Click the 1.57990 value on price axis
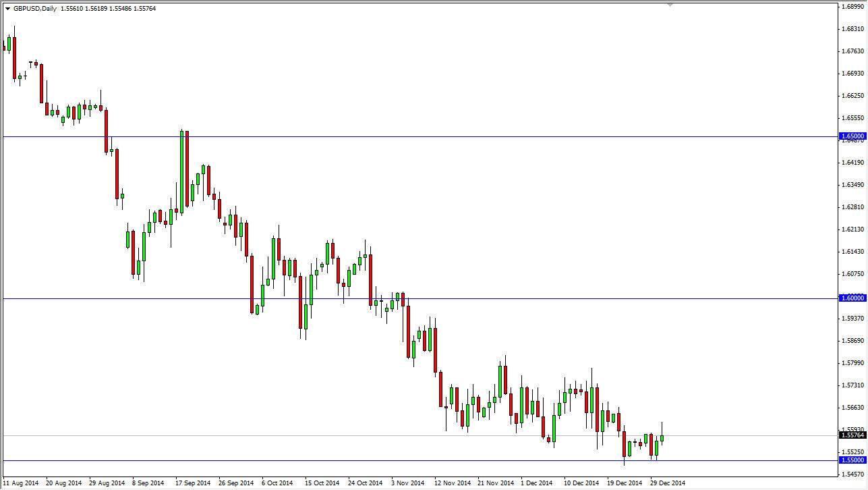868x490 pixels. coord(853,363)
